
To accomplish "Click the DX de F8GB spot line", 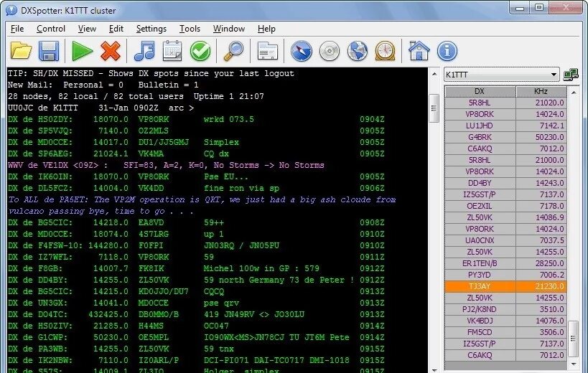I will click(x=196, y=268).
